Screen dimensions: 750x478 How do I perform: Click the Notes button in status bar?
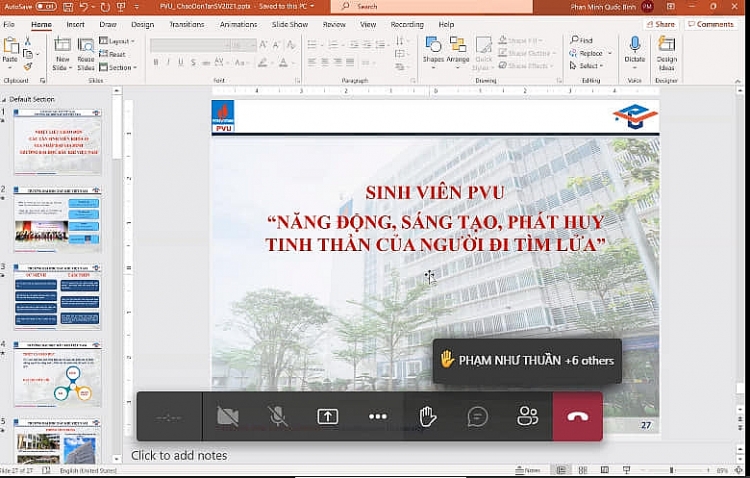click(528, 470)
